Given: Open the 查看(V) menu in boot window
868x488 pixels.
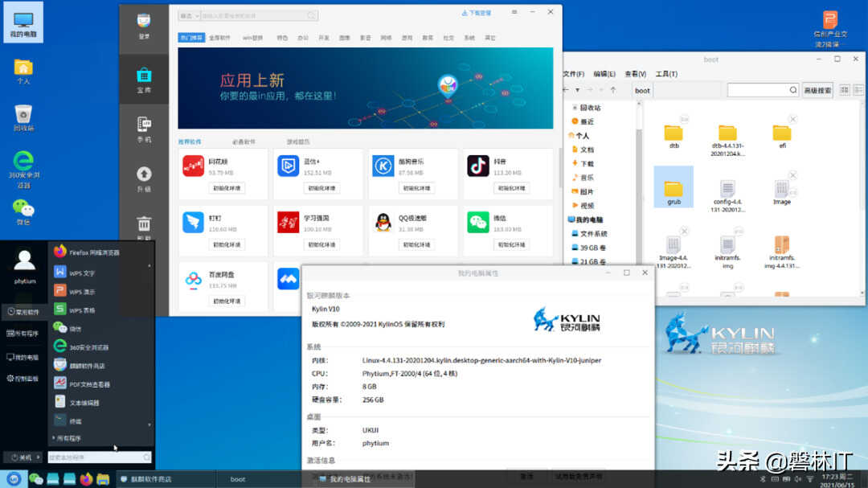Looking at the screenshot, I should tap(636, 74).
